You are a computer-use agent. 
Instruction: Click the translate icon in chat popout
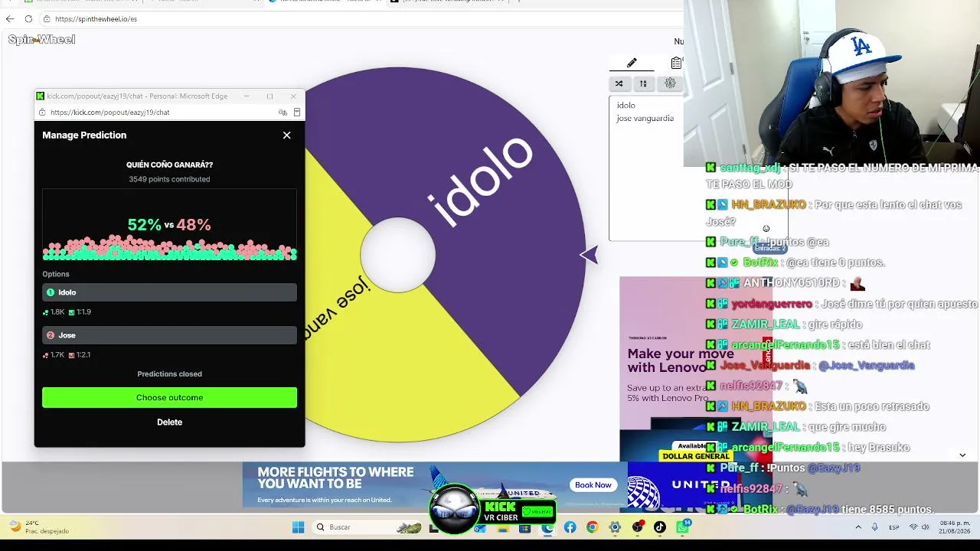[x=283, y=112]
